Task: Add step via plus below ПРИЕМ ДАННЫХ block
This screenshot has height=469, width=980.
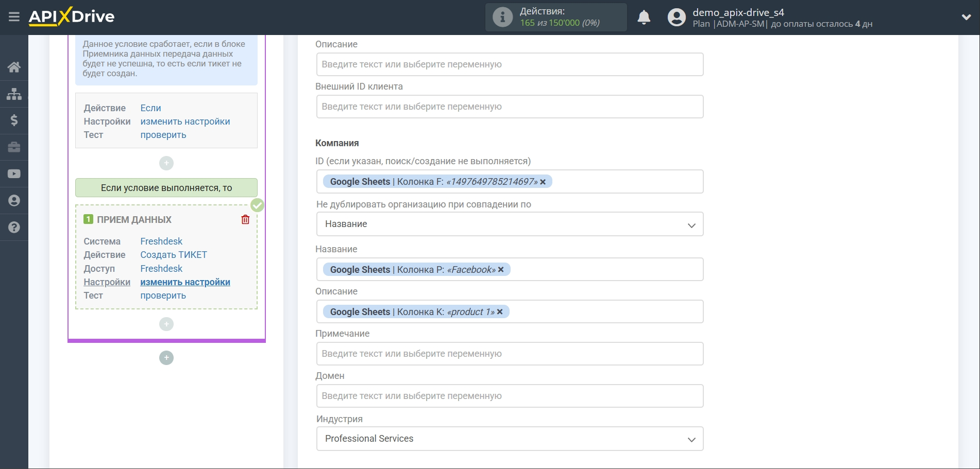Action: 166,324
